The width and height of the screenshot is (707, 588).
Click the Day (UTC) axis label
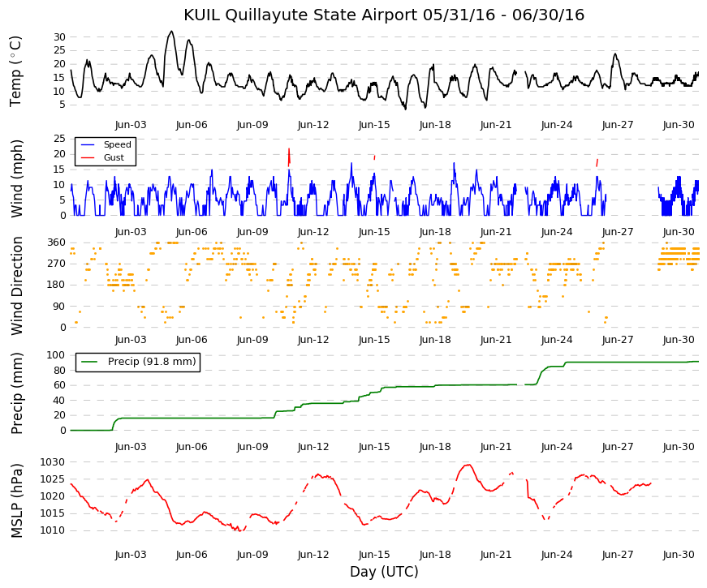point(384,572)
